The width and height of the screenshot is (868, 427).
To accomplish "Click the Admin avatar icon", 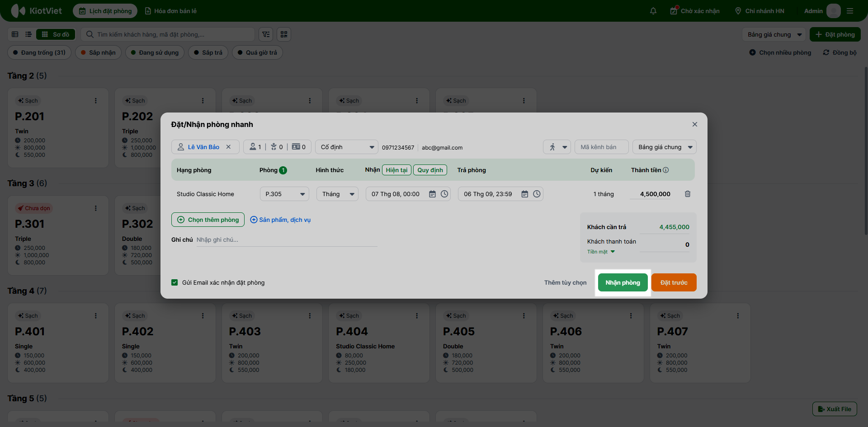I will pyautogui.click(x=833, y=11).
